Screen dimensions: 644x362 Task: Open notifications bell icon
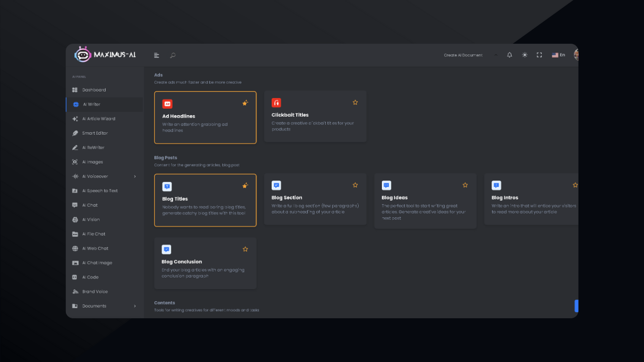[x=509, y=55]
